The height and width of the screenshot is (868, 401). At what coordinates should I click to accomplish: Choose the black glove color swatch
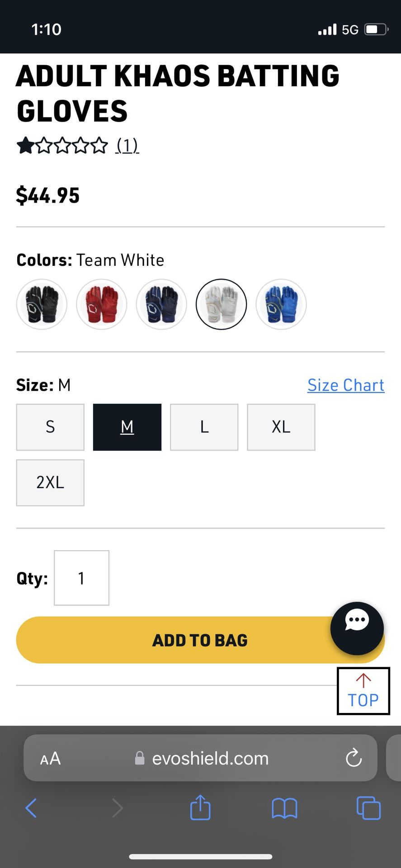click(42, 304)
